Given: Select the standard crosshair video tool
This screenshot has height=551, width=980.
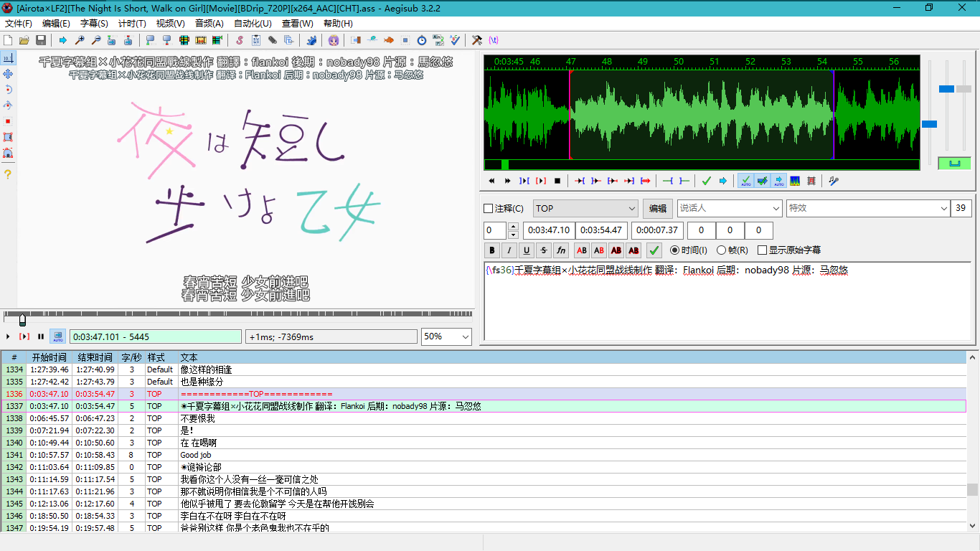Looking at the screenshot, I should (8, 58).
